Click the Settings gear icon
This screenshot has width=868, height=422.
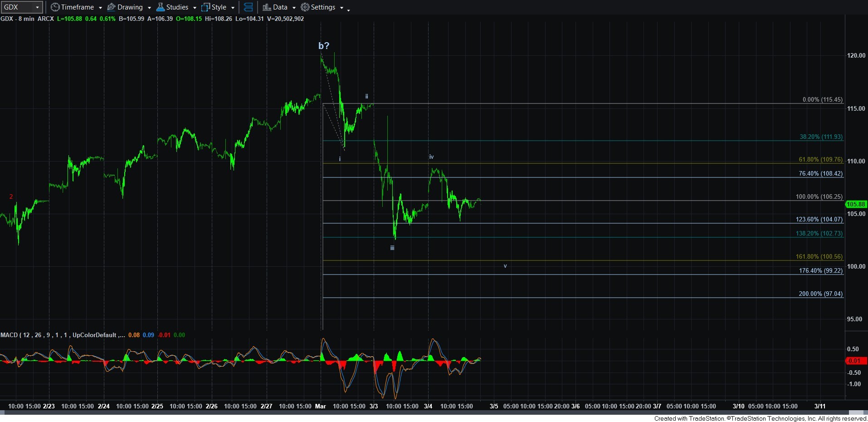(305, 7)
